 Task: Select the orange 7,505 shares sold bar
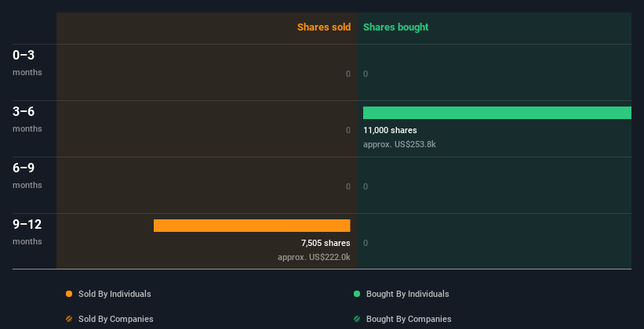tap(252, 226)
